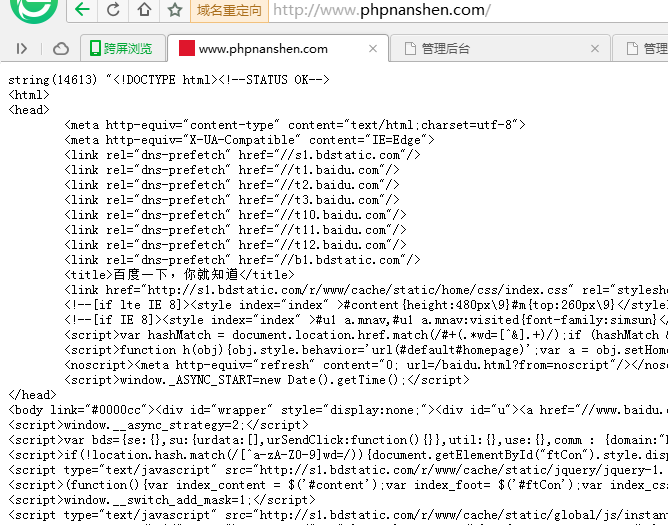Switch to the partially visible third tab

coord(641,49)
